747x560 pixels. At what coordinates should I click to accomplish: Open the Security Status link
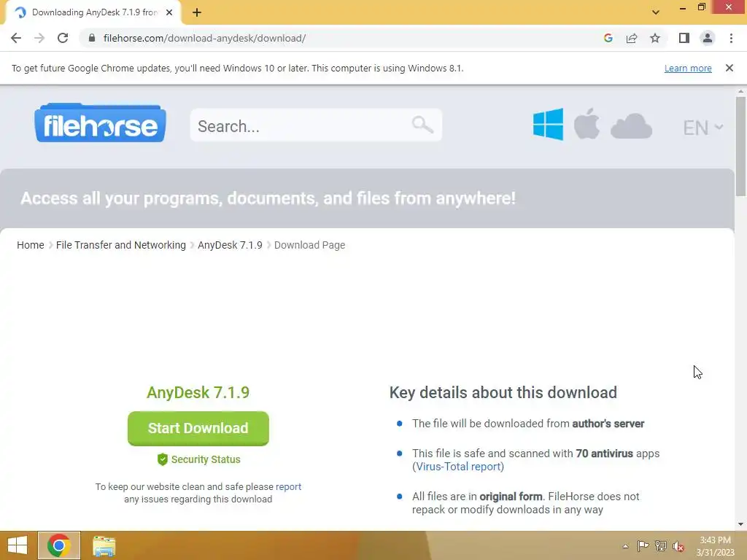point(206,459)
